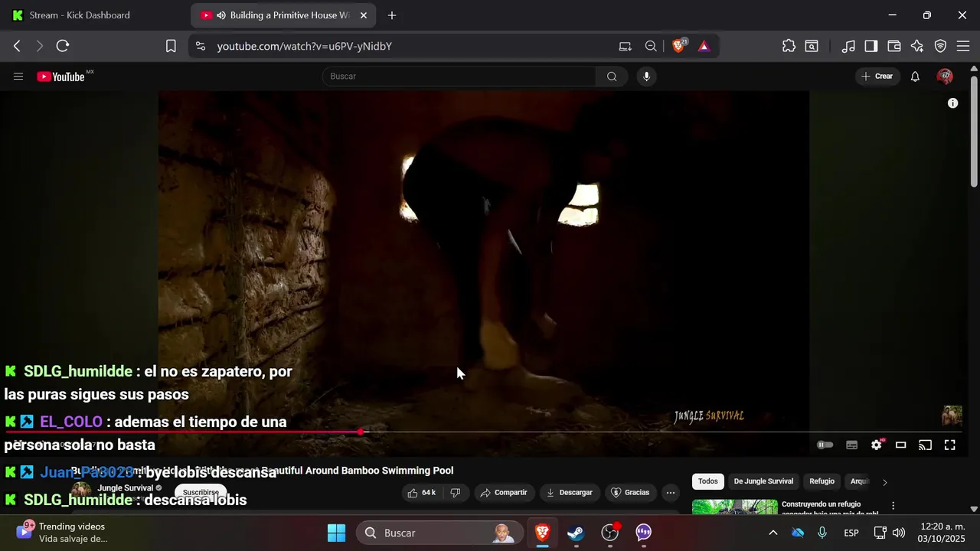The width and height of the screenshot is (980, 551).
Task: Click the zoom-out magnifier in address bar
Action: pos(651,46)
